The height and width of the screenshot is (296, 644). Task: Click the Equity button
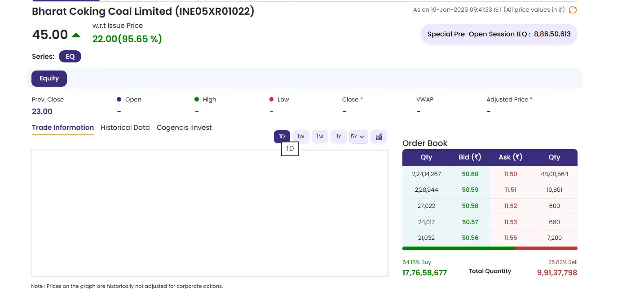tap(49, 79)
